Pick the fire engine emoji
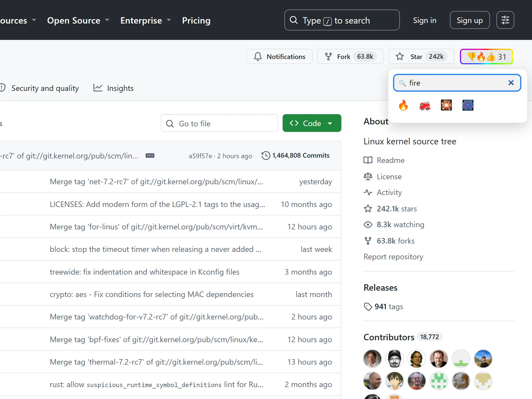532x399 pixels. 425,105
